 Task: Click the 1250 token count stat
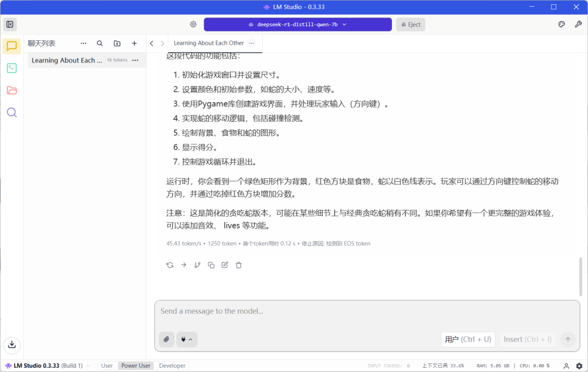pos(222,244)
